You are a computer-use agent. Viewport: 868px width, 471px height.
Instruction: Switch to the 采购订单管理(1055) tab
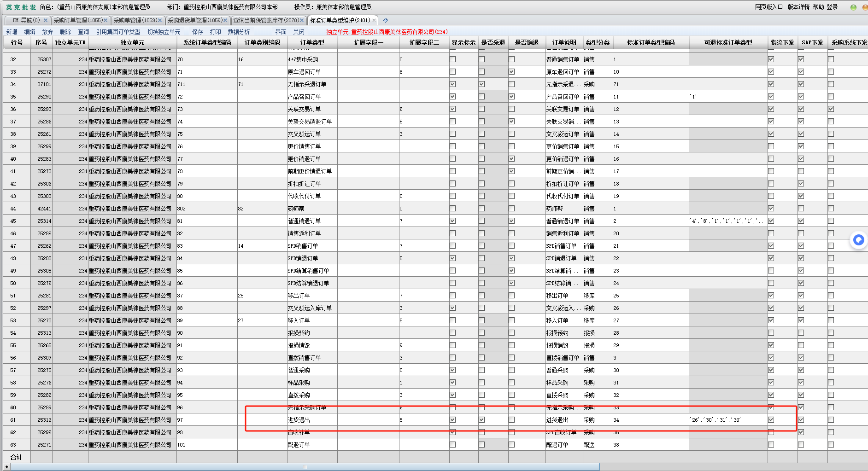[x=78, y=20]
